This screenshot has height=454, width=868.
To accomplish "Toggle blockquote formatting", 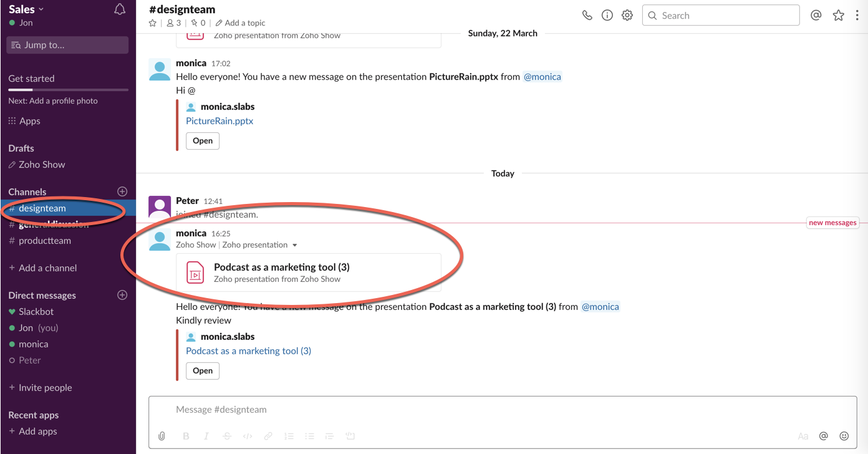I will (x=330, y=436).
